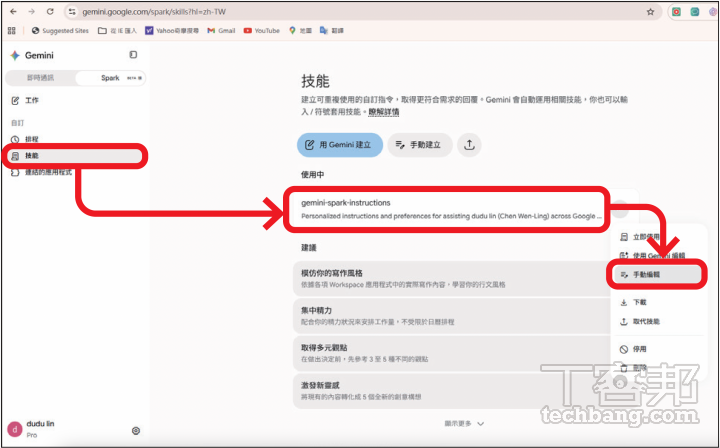Open the 翻譯 translate bookmark
Viewport: 720px width, 448px height.
tap(332, 30)
